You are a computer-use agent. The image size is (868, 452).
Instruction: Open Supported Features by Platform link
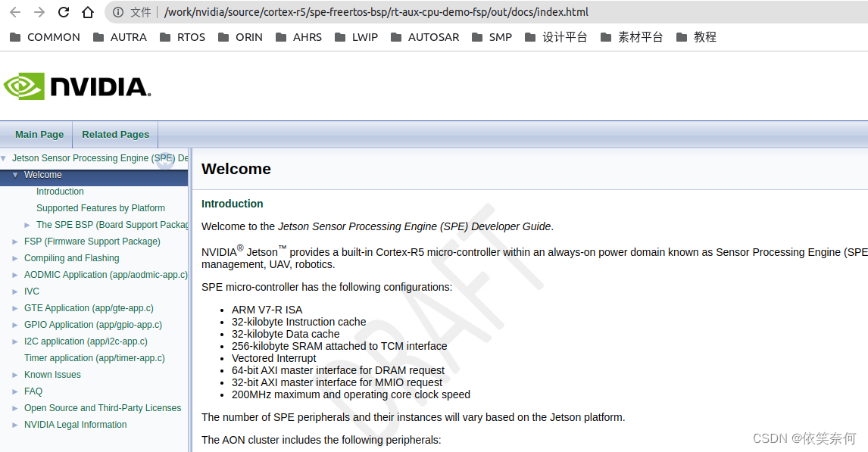click(x=101, y=208)
